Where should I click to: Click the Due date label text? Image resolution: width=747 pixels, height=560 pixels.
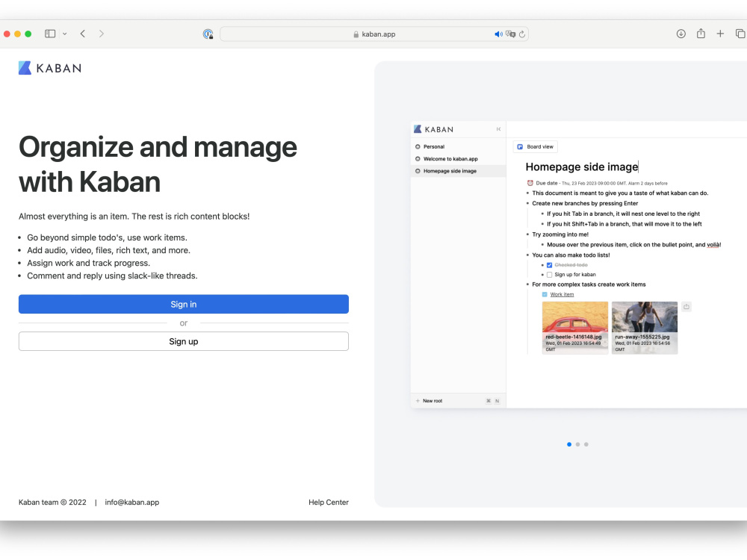pos(547,183)
